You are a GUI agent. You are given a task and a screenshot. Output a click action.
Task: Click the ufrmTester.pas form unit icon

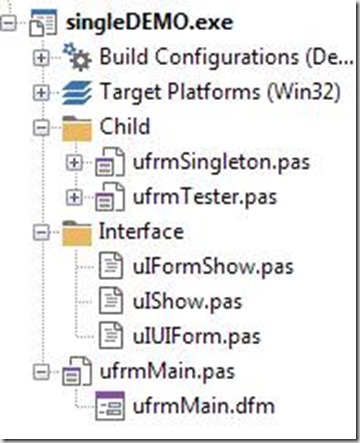point(110,197)
